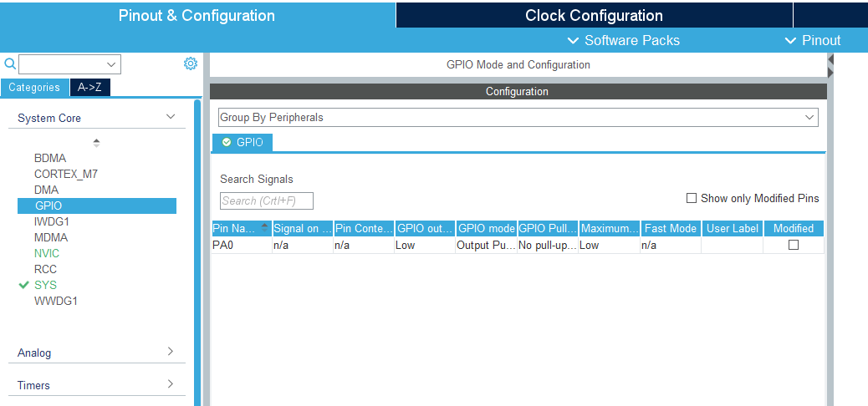Expand the Analog category
Image resolution: width=868 pixels, height=406 pixels.
point(171,352)
